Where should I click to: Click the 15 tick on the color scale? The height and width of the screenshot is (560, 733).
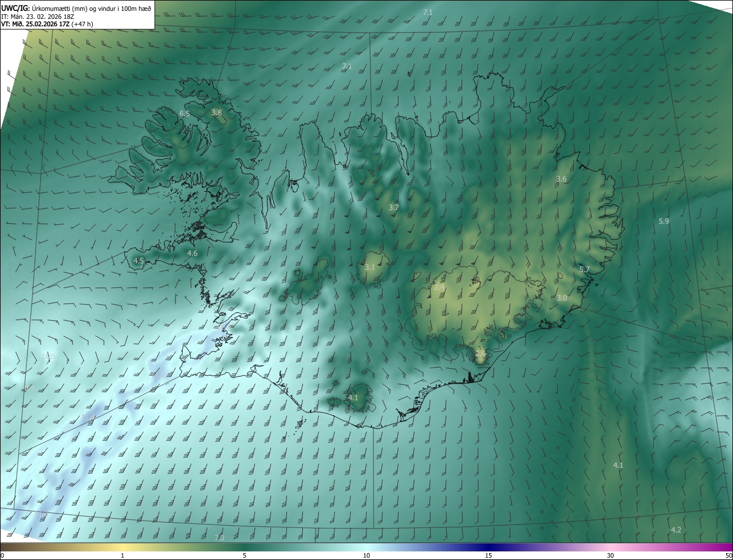[488, 555]
